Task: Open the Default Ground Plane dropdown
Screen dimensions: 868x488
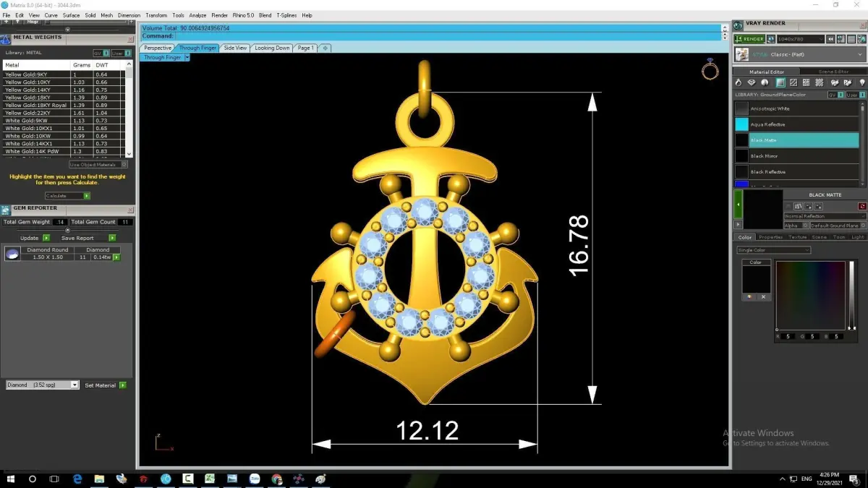Action: pyautogui.click(x=838, y=226)
